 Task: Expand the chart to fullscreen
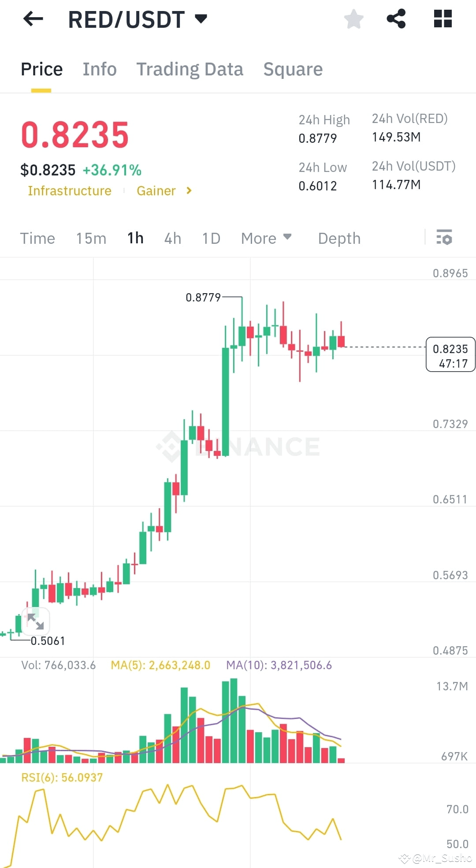(x=35, y=622)
